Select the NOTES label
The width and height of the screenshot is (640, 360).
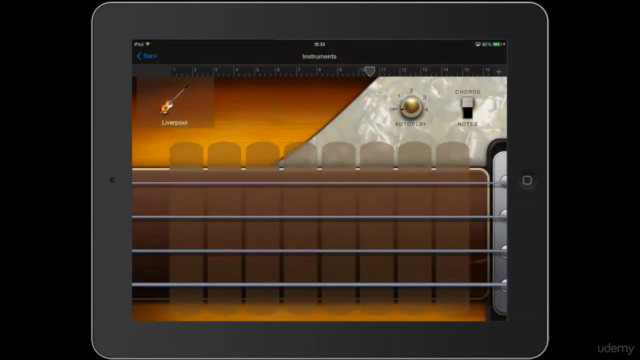point(467,124)
